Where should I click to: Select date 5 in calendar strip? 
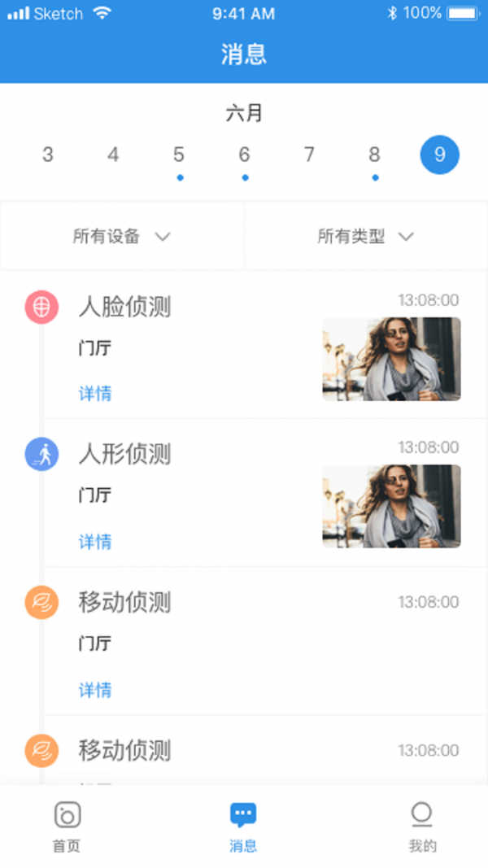click(179, 155)
